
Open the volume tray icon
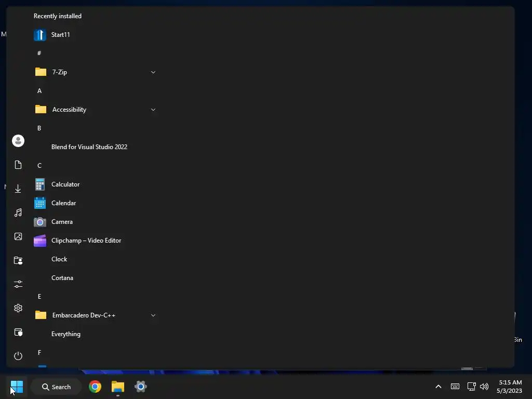pyautogui.click(x=484, y=387)
